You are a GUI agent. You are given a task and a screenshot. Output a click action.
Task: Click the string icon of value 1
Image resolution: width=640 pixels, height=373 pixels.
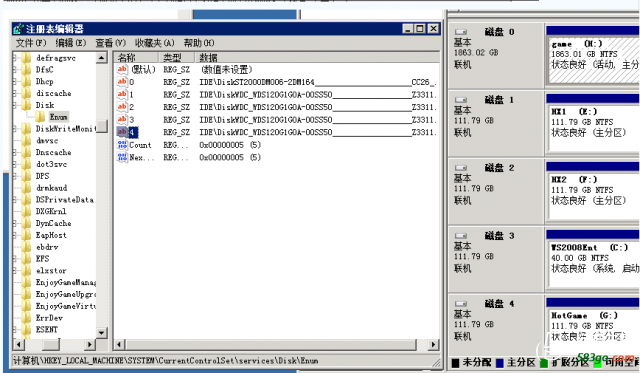(122, 94)
